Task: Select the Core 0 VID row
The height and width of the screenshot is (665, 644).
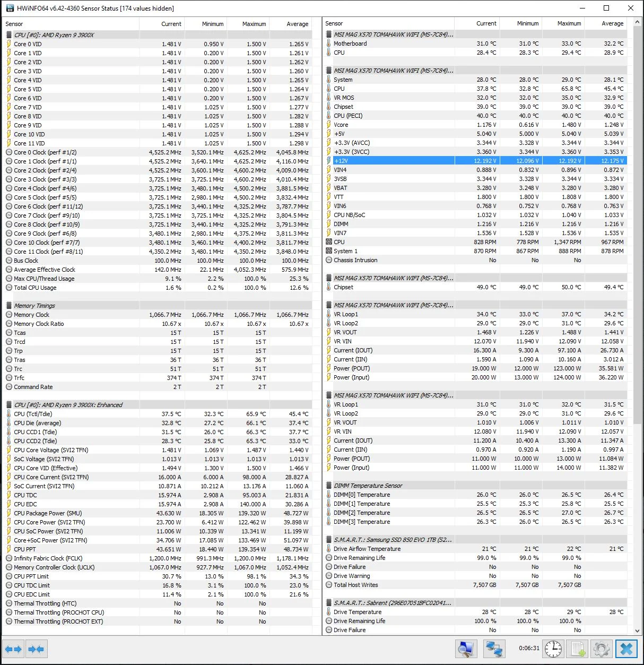Action: pos(158,44)
